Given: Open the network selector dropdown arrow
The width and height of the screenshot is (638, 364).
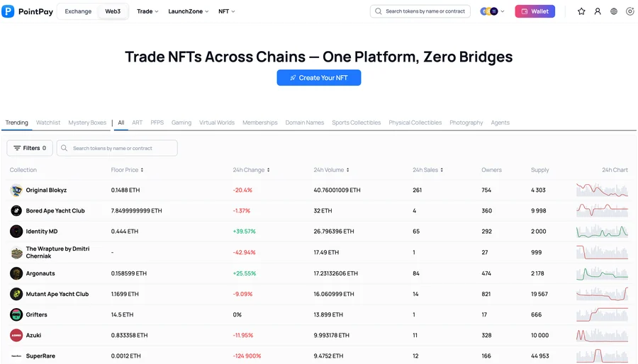Looking at the screenshot, I should (503, 11).
